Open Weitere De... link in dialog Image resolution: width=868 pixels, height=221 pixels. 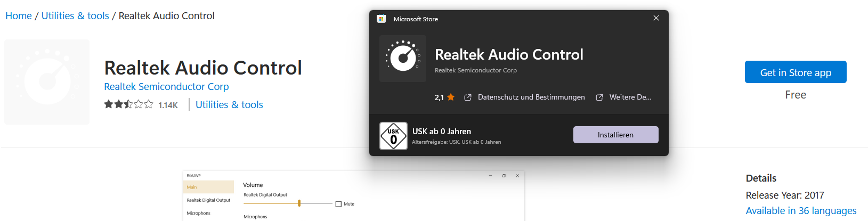[x=630, y=97]
